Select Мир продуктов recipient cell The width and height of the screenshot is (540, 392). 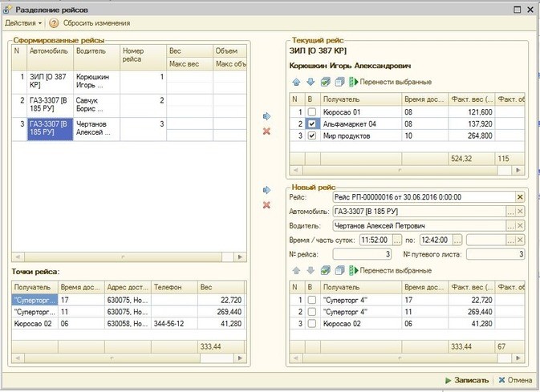coord(361,135)
